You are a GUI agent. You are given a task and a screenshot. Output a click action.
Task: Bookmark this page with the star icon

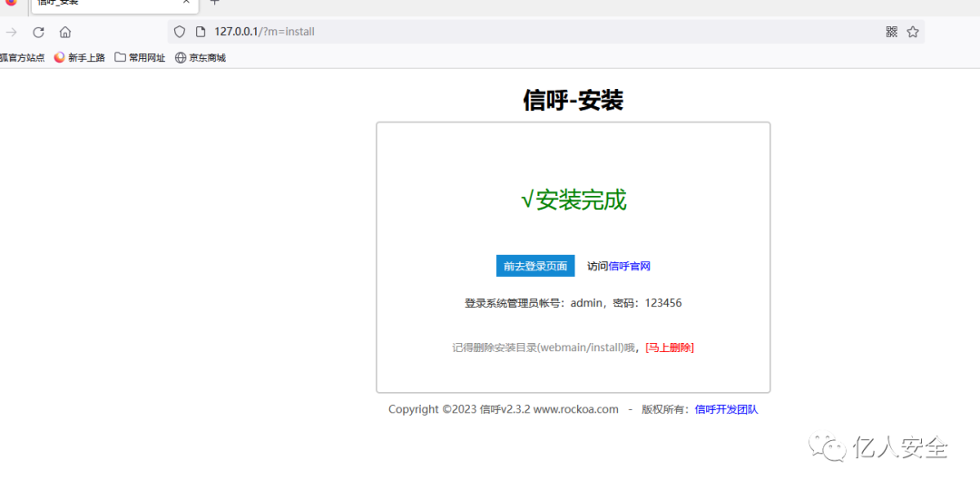(913, 32)
